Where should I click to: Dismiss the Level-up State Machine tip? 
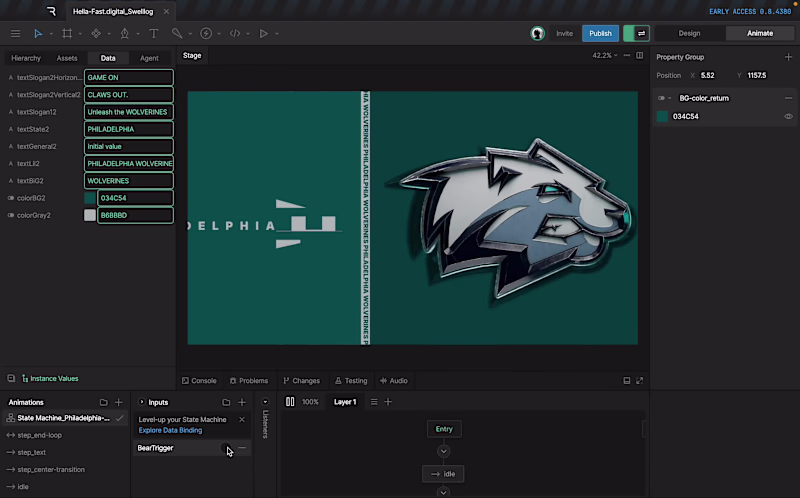tap(242, 419)
